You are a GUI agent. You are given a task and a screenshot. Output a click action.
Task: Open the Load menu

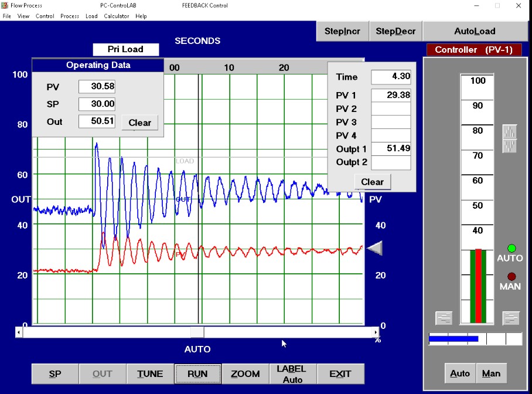coord(91,16)
